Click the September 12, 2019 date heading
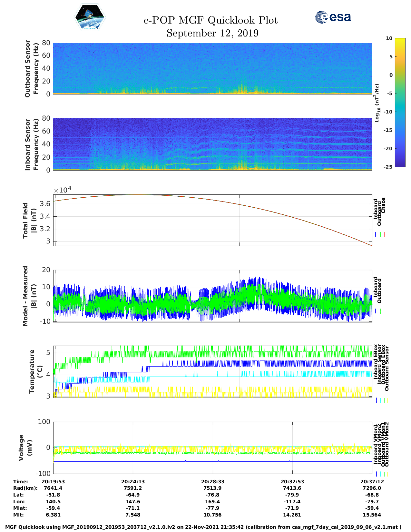 212,33
